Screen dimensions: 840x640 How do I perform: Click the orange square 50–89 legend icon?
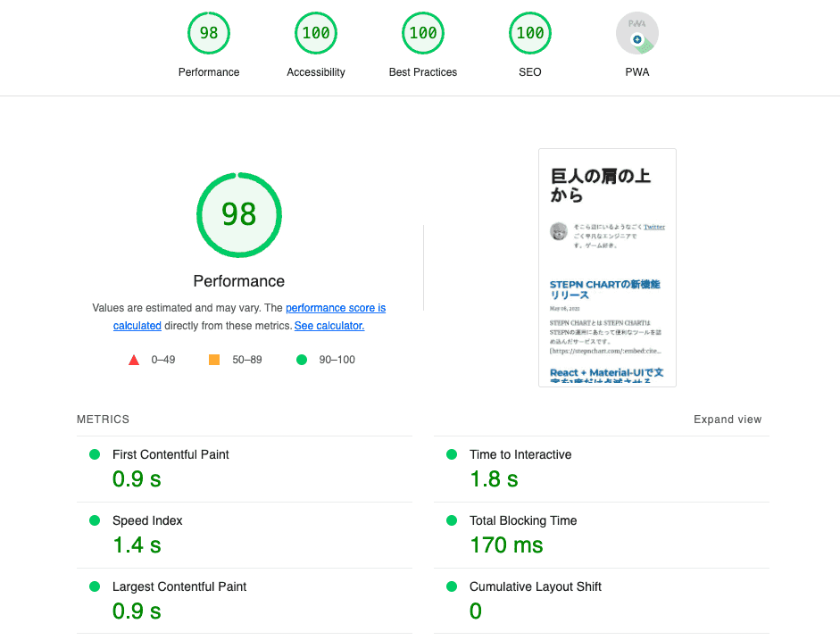[x=214, y=360]
